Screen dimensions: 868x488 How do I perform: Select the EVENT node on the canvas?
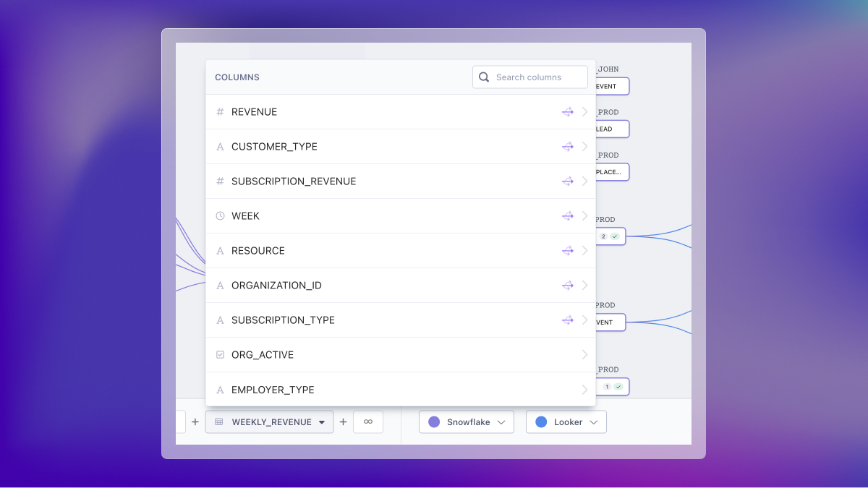610,86
